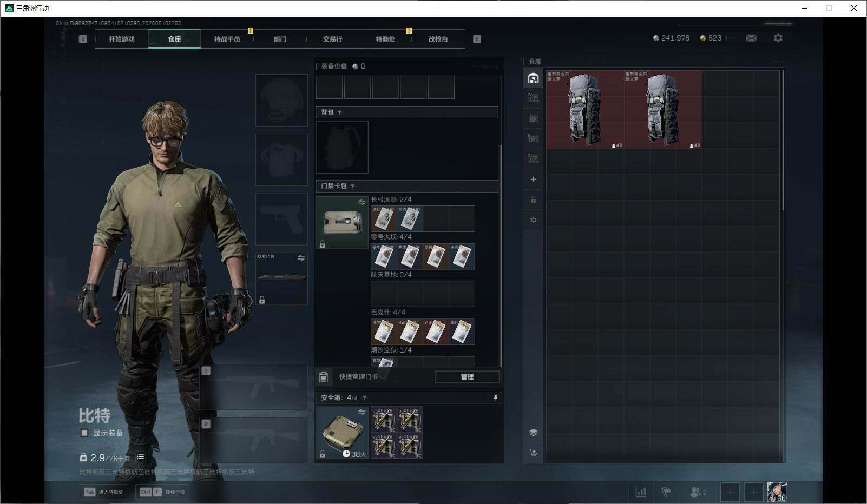The image size is (867, 504).
Task: Open the weight details list icon
Action: click(x=140, y=457)
